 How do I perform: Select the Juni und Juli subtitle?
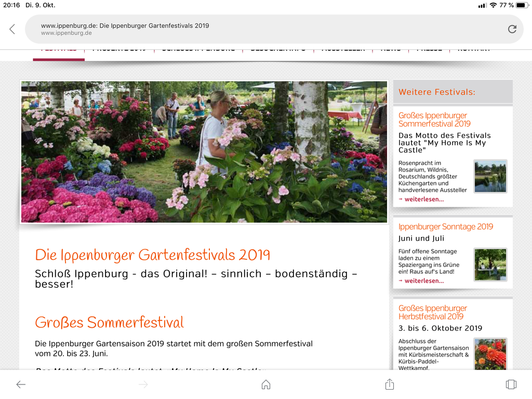coord(421,238)
